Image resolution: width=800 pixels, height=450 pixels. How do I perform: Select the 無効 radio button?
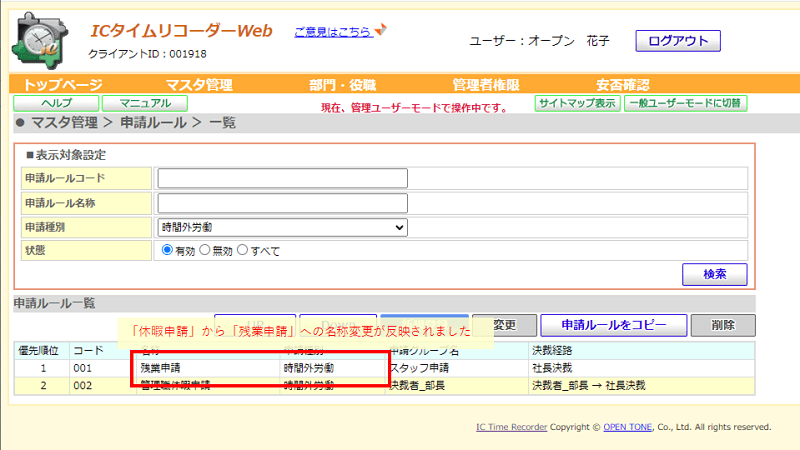(x=205, y=250)
